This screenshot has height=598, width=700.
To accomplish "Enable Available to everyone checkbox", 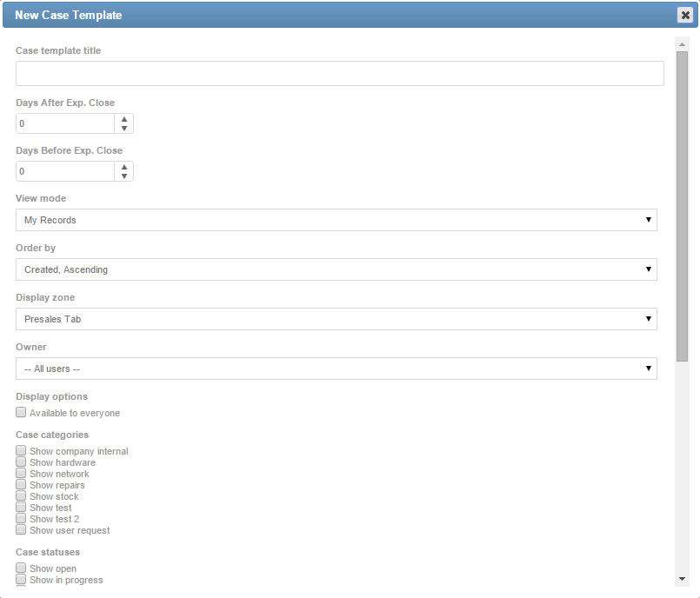I will click(21, 412).
